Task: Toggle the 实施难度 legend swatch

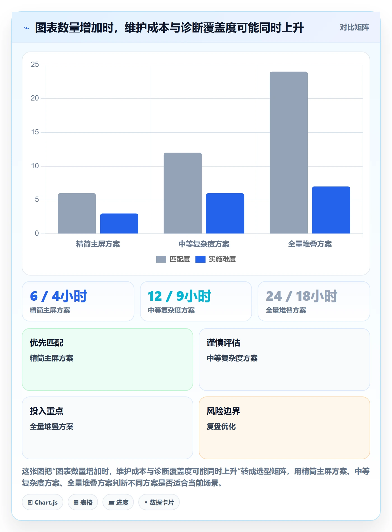Action: pos(200,259)
